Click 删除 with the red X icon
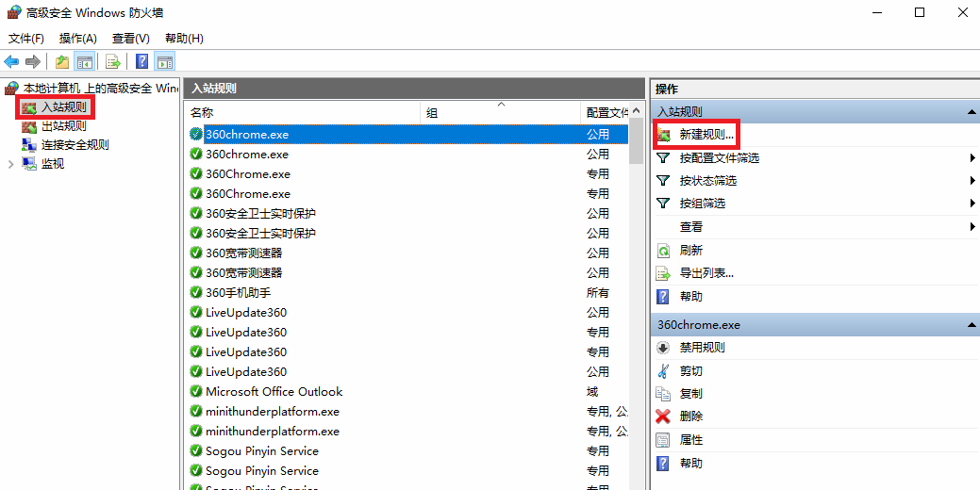The height and width of the screenshot is (490, 980). coord(691,416)
